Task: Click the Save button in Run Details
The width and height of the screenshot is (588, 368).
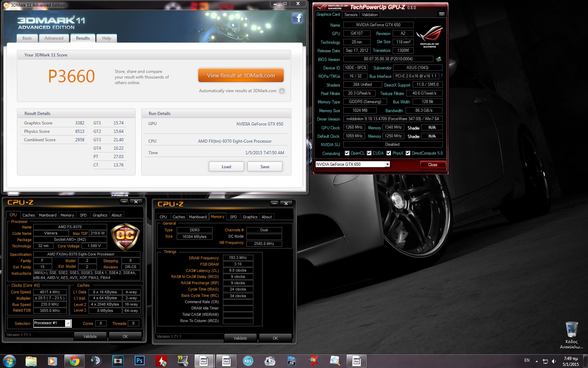Action: tap(265, 166)
